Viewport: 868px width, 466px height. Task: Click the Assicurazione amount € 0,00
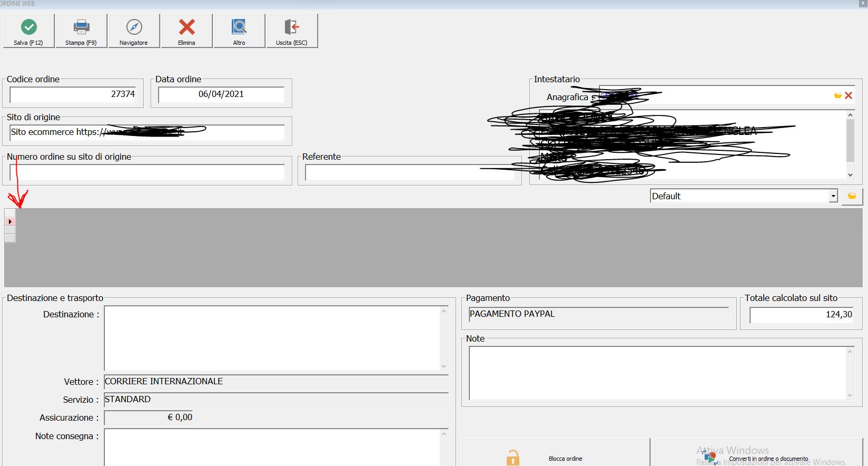click(x=149, y=418)
